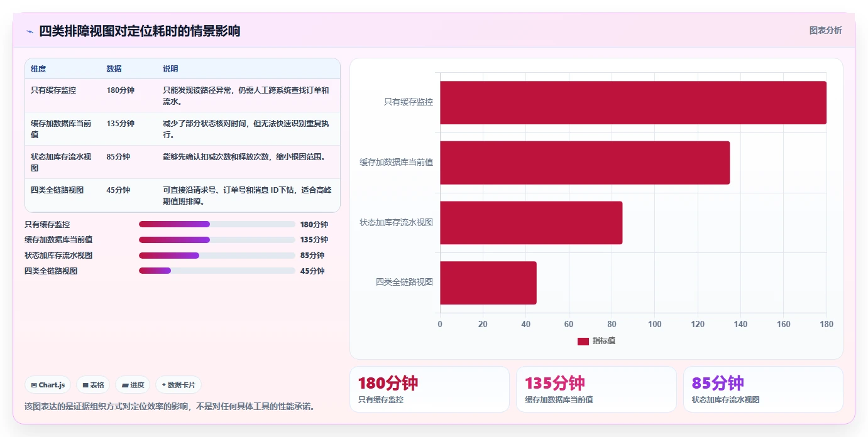Click the 说明 column header
Screen dimensions: 868x437
pyautogui.click(x=171, y=69)
